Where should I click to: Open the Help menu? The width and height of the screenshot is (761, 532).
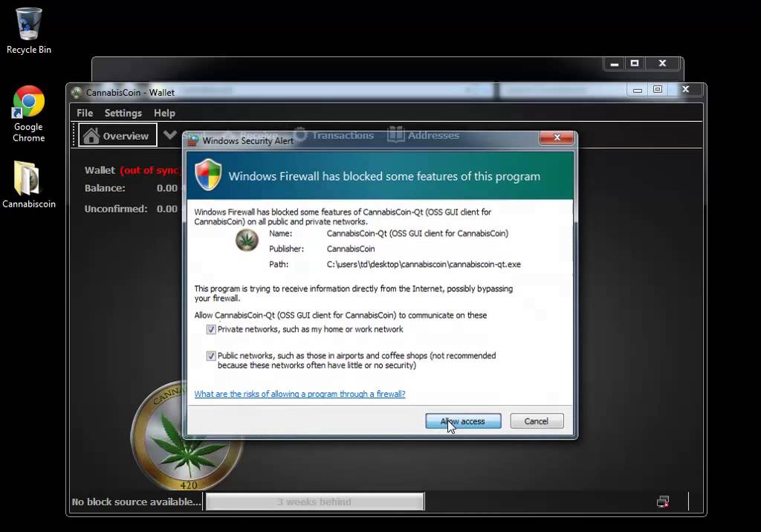pos(164,113)
